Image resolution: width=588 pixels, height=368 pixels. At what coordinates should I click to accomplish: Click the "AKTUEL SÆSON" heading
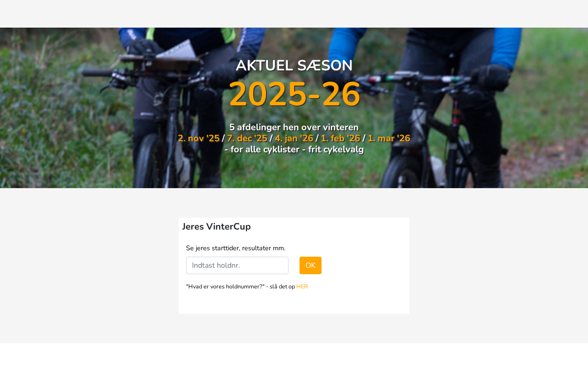tap(294, 66)
